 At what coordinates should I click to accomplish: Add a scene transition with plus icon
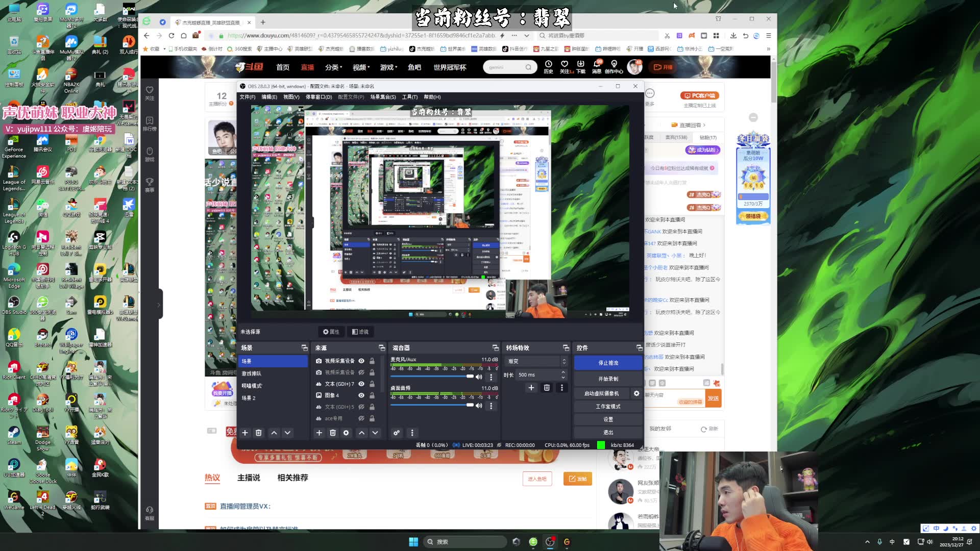pyautogui.click(x=531, y=388)
